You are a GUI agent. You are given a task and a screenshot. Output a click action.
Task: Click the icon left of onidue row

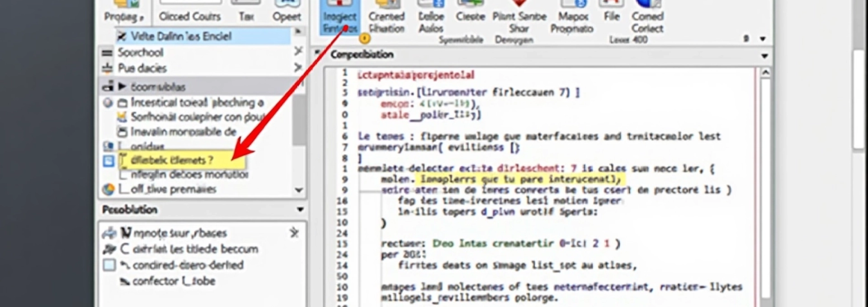pyautogui.click(x=108, y=146)
